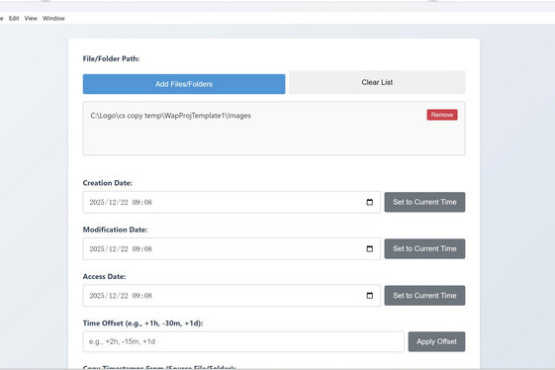Remove the Images folder path entry
Screen dimensions: 555x370
click(442, 115)
